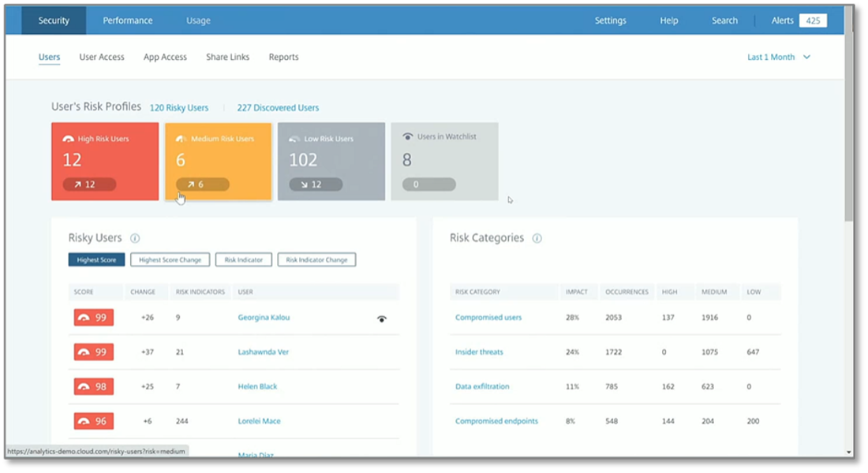The width and height of the screenshot is (868, 473).
Task: Click the gauge icon on Low Risk Users card
Action: pyautogui.click(x=294, y=139)
